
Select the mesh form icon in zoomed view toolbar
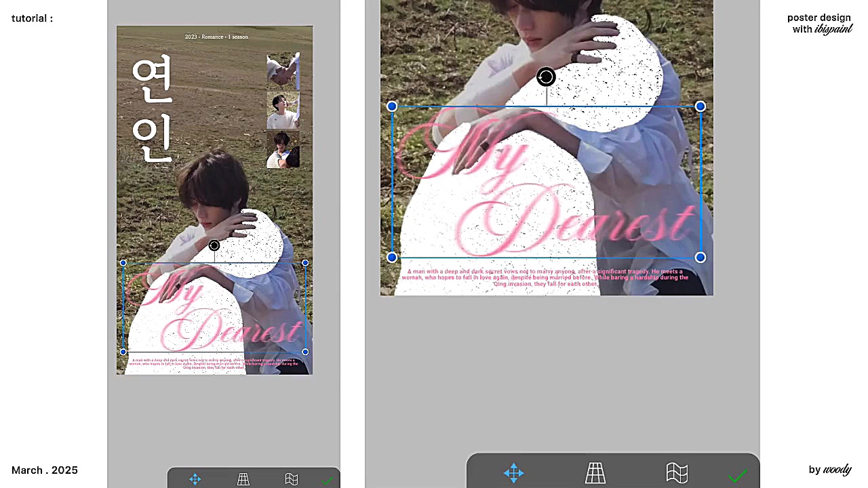677,473
